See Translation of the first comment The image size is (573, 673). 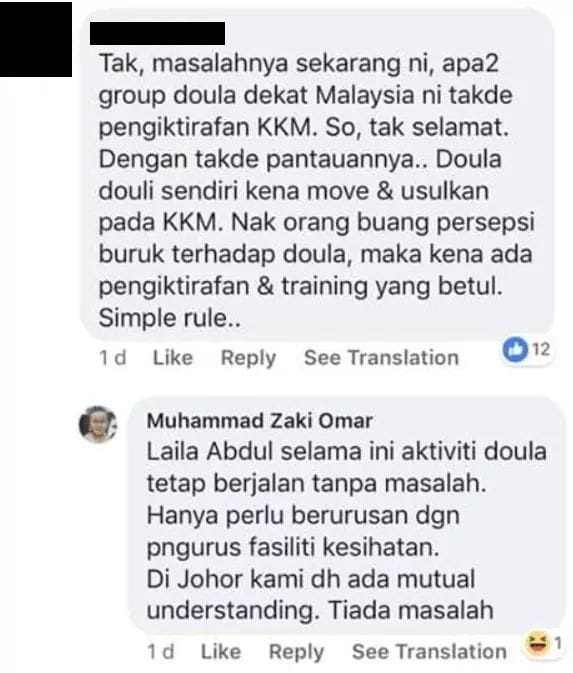pyautogui.click(x=382, y=358)
